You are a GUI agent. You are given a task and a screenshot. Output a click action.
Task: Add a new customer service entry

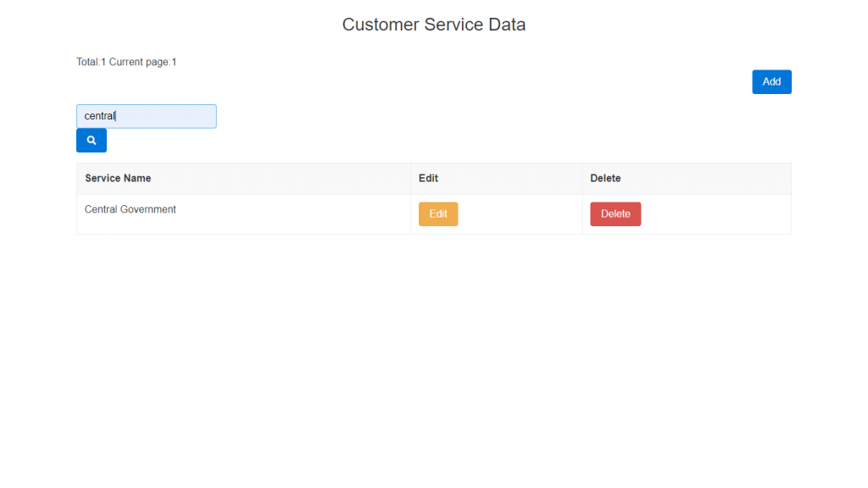point(771,82)
